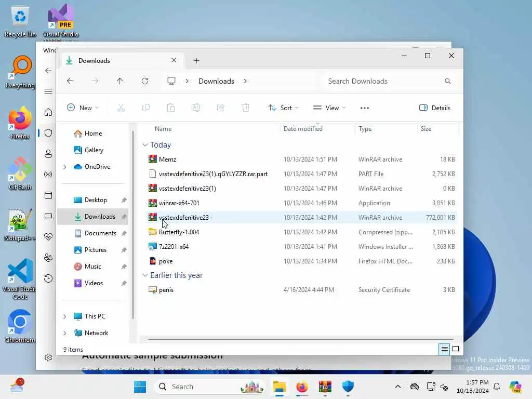Open Chromium desktop shortcut
Screen dimensions: 532x399
tap(20, 326)
